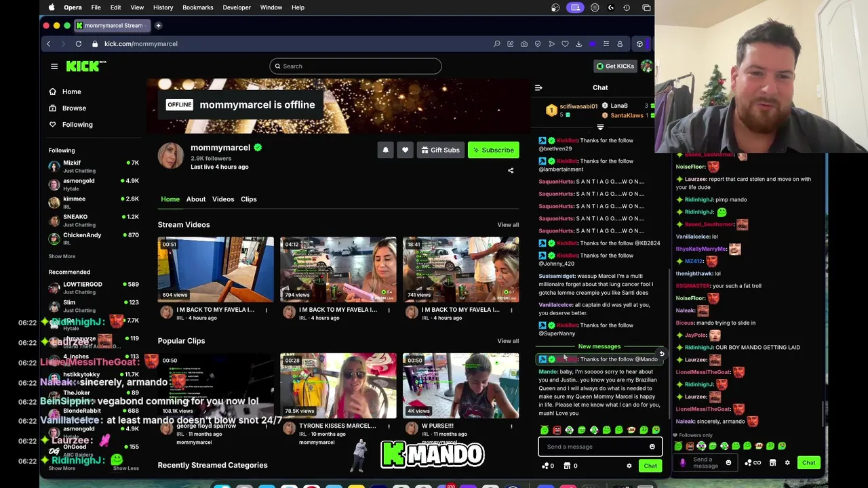This screenshot has width=868, height=488.
Task: Expand the gift leaderboard in chat
Action: [600, 127]
